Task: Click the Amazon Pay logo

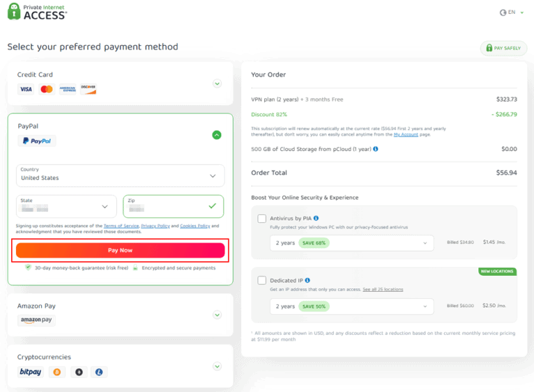Action: (x=37, y=320)
